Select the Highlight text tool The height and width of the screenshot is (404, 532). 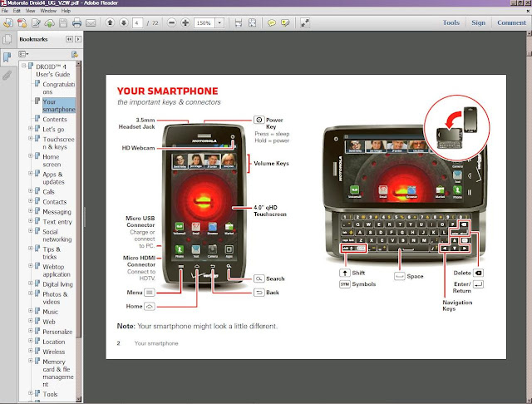coord(285,22)
